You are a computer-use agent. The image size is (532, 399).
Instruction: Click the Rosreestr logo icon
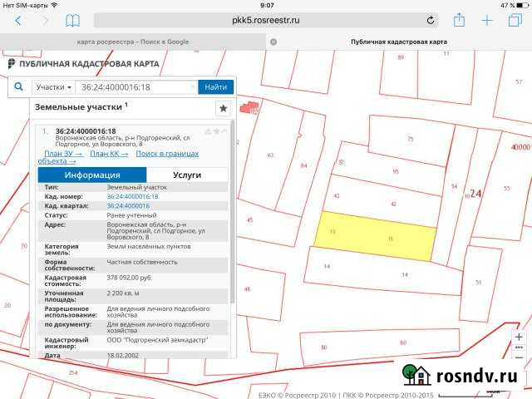pos(12,63)
